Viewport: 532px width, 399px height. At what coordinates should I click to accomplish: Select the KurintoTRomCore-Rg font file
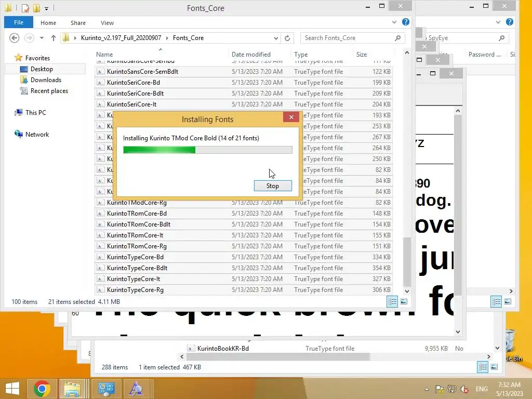pyautogui.click(x=244, y=246)
